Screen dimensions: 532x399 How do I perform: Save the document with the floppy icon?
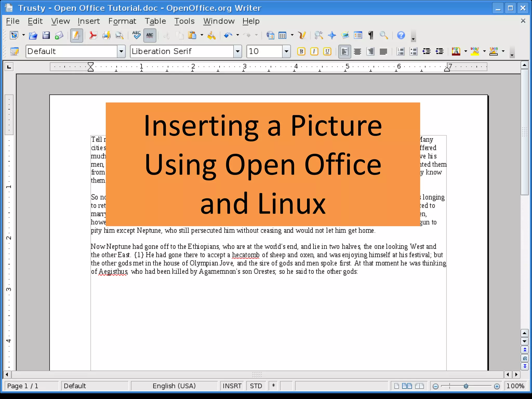[46, 35]
